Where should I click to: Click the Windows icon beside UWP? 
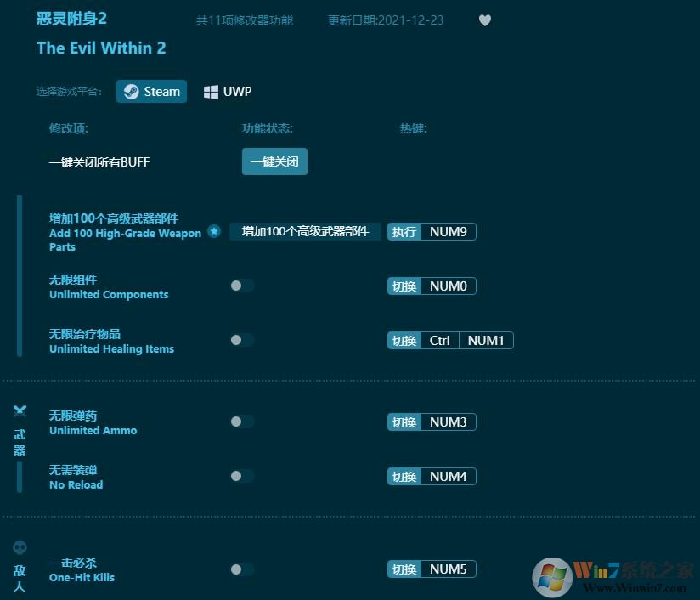pyautogui.click(x=210, y=91)
